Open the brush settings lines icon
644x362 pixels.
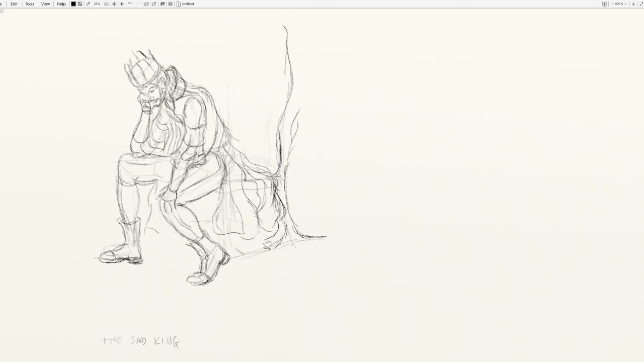point(106,4)
